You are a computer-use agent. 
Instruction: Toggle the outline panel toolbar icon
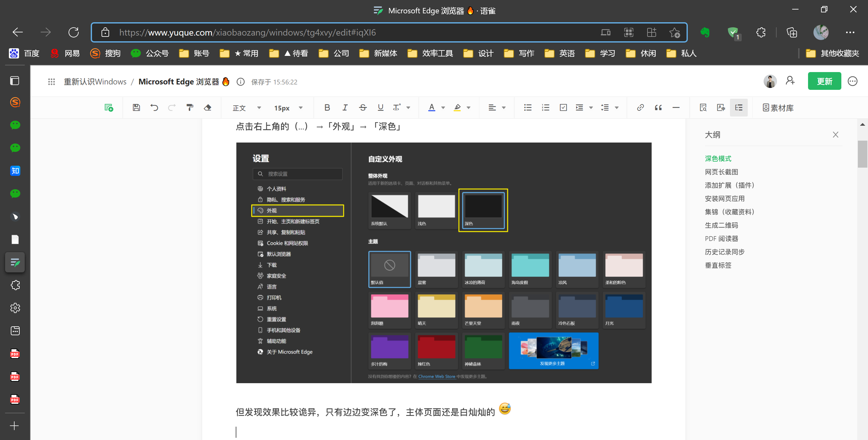(739, 108)
